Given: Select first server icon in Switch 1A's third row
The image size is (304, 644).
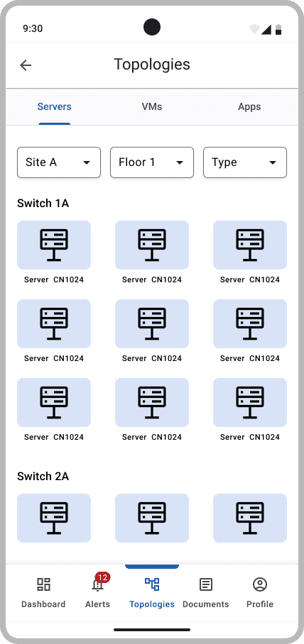Looking at the screenshot, I should [x=54, y=403].
